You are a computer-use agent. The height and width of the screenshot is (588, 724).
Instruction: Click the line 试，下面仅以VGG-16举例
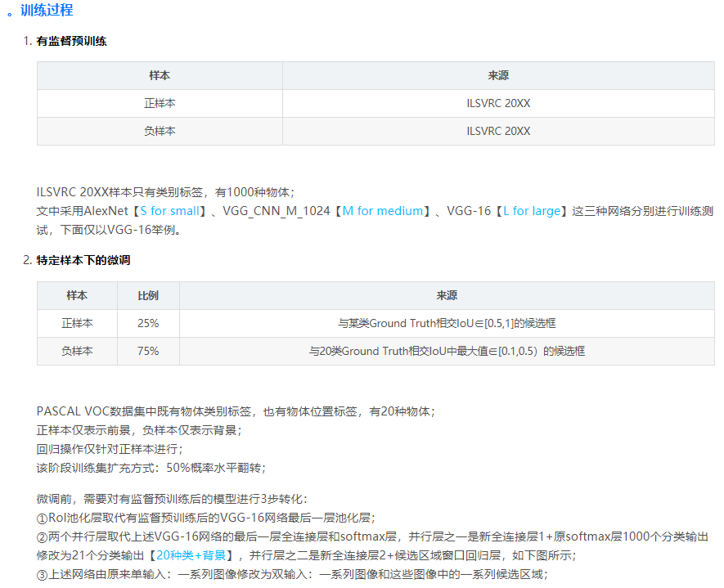pyautogui.click(x=109, y=230)
